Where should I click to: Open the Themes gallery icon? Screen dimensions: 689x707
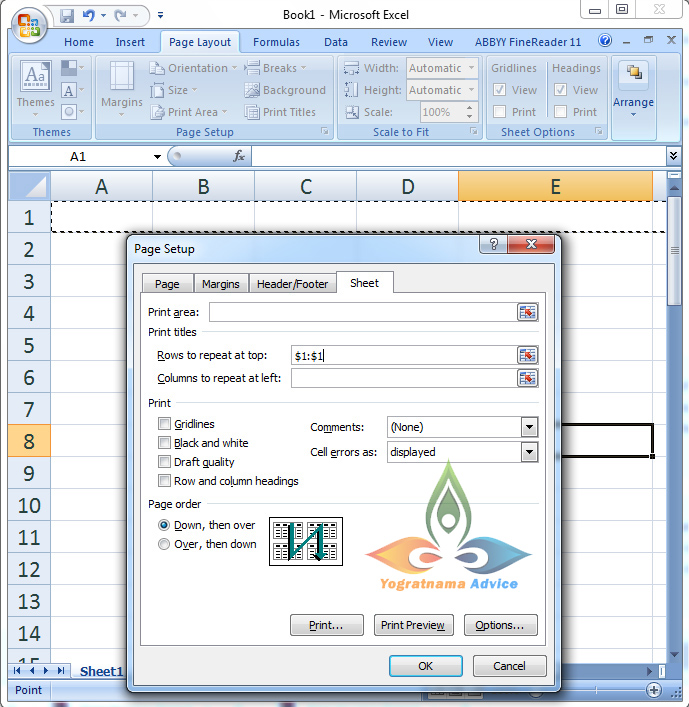coord(35,78)
